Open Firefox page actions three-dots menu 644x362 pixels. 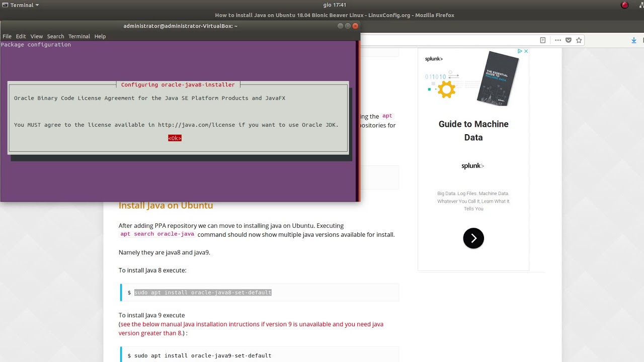pos(558,40)
